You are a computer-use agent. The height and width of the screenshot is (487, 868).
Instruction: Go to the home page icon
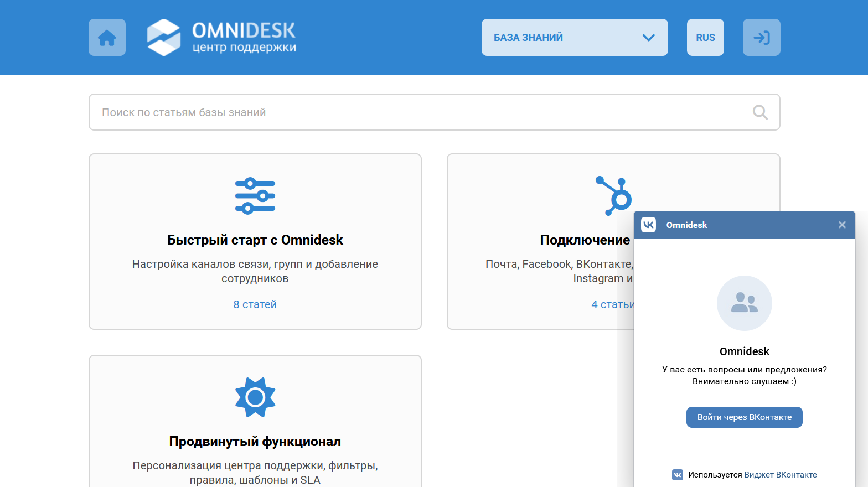coord(107,38)
